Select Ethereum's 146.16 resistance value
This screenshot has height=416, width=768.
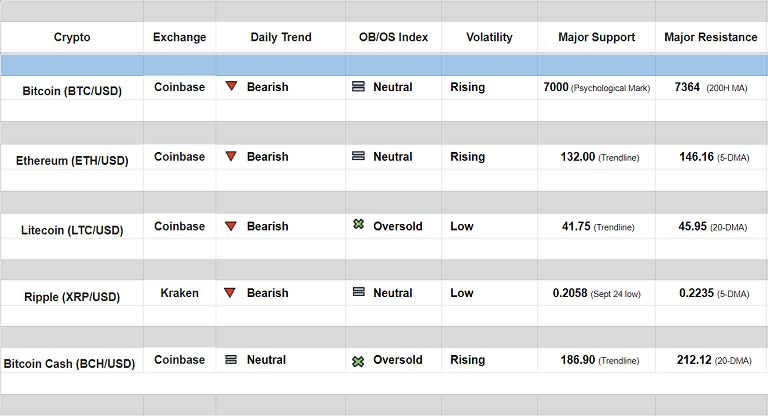[x=696, y=156]
